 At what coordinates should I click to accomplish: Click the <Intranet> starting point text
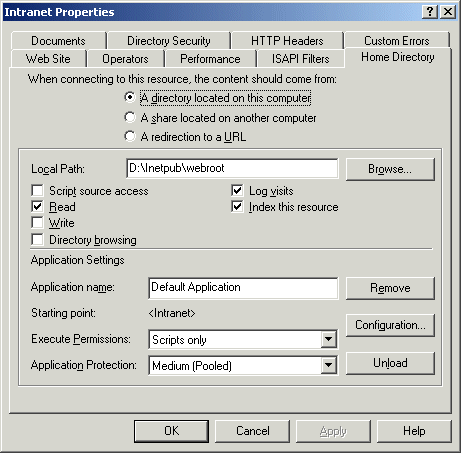172,313
